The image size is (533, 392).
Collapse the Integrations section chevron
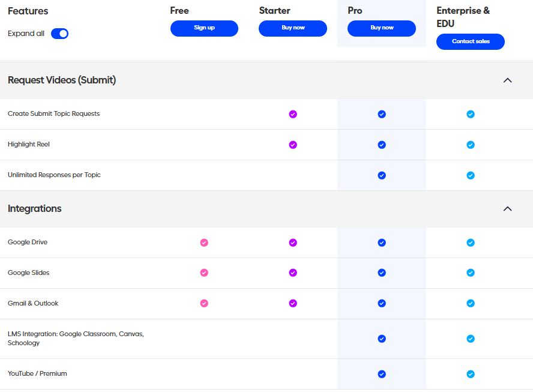[507, 209]
